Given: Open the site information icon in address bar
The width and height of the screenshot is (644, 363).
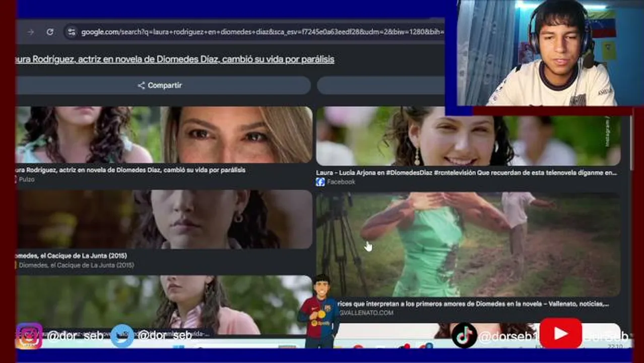Looking at the screenshot, I should 71,32.
